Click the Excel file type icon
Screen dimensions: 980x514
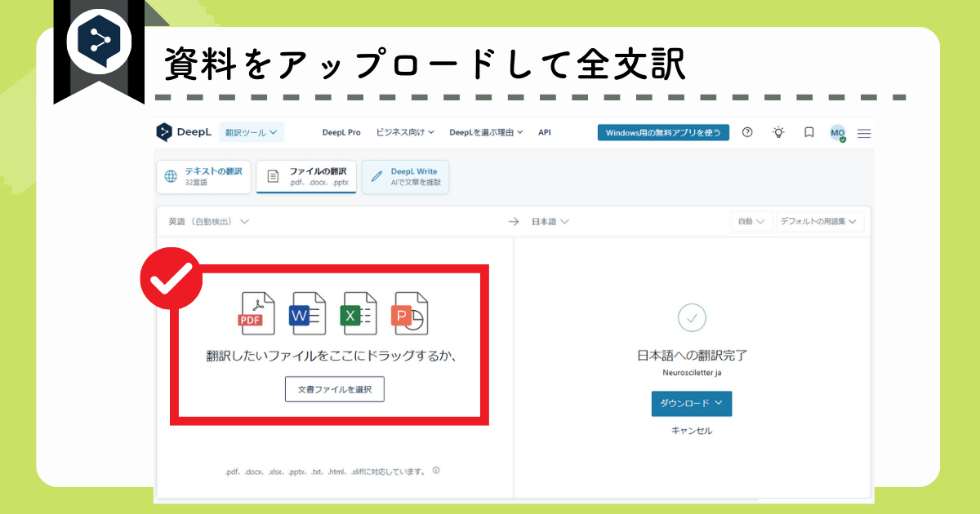pos(359,313)
